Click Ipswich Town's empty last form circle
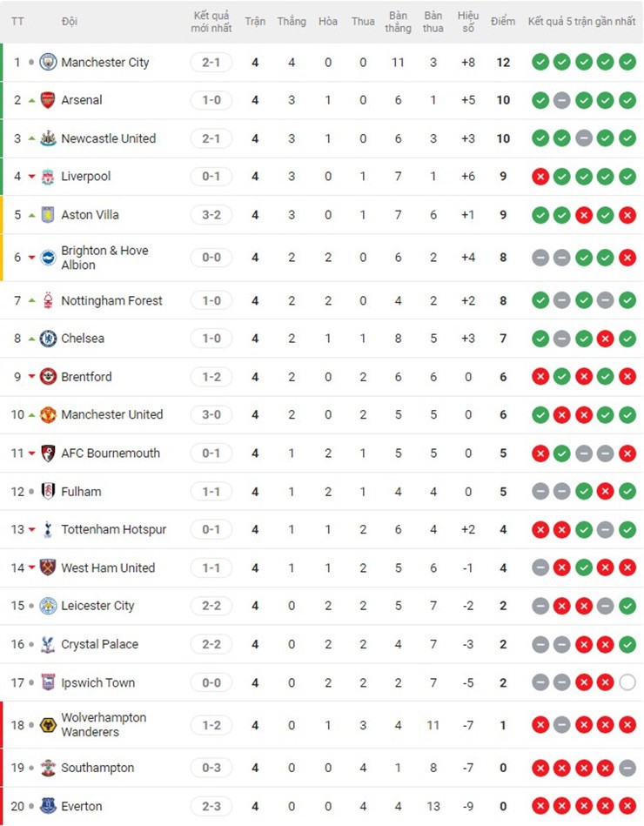Viewport: 644px width, 826px height. [627, 682]
